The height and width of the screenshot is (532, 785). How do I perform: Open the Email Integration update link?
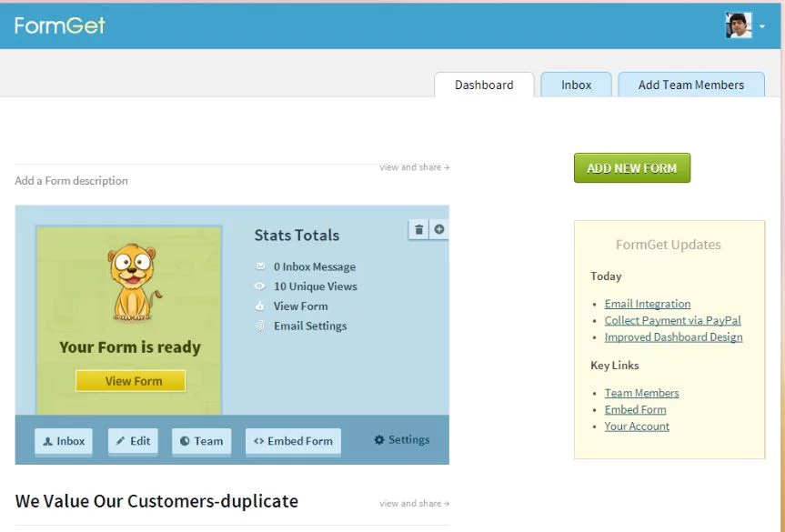click(647, 304)
